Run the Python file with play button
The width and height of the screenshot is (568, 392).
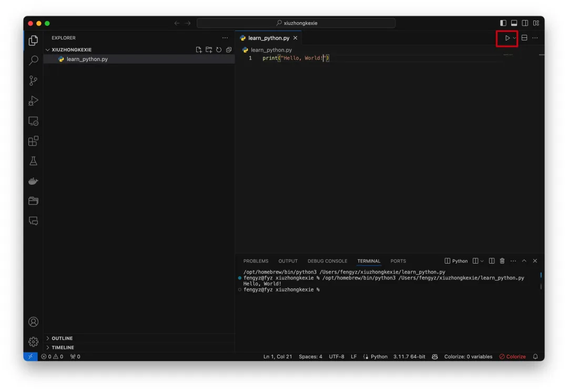tap(507, 38)
